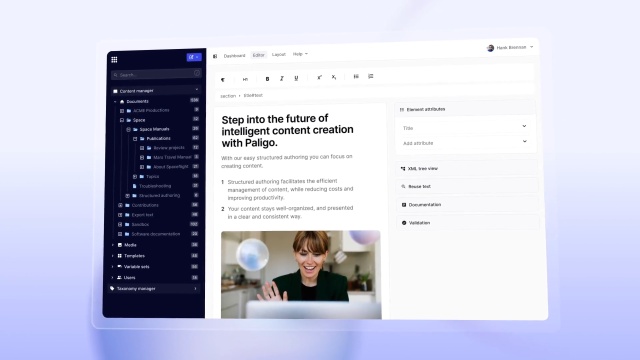Open the Help menu dropdown
The width and height of the screenshot is (640, 360).
click(x=300, y=54)
